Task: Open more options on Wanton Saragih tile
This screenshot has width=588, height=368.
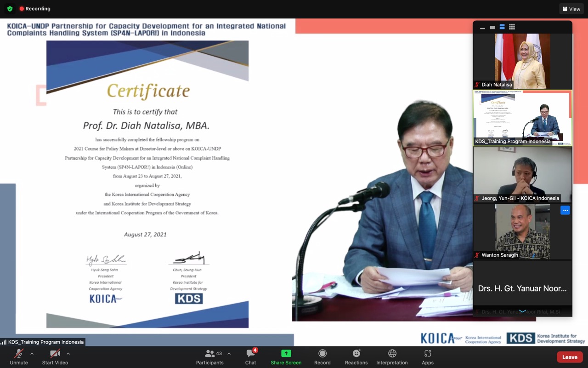Action: coord(565,210)
